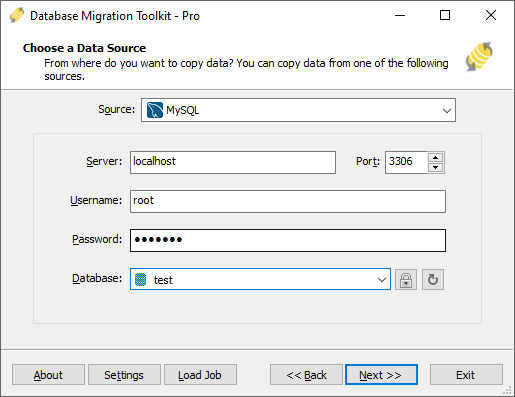Open the About dialog
This screenshot has width=515, height=397.
coord(48,375)
